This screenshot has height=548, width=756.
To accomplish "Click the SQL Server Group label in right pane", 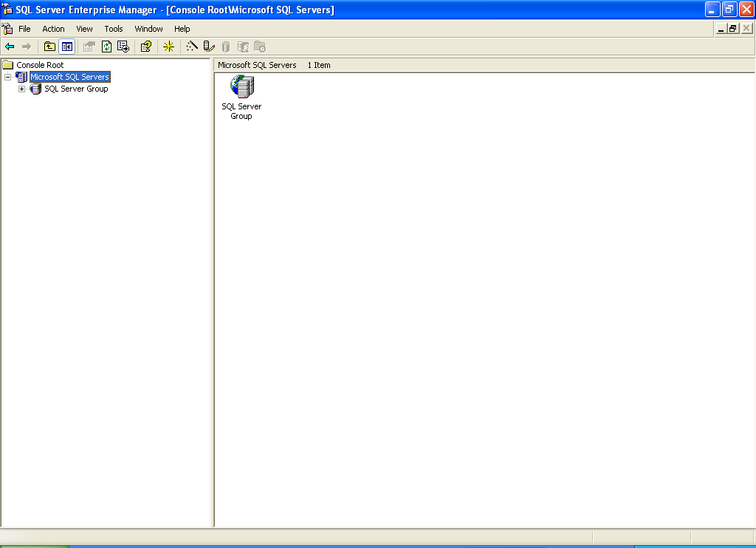I will (241, 111).
